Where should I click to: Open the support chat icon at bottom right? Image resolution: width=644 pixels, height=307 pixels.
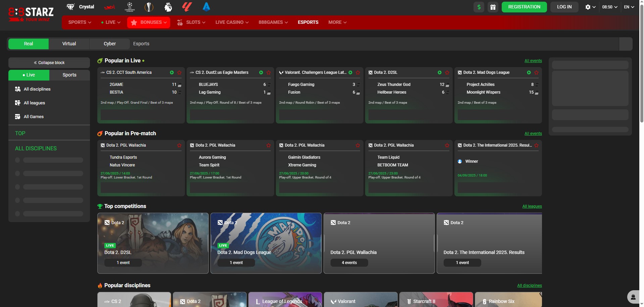tap(633, 297)
